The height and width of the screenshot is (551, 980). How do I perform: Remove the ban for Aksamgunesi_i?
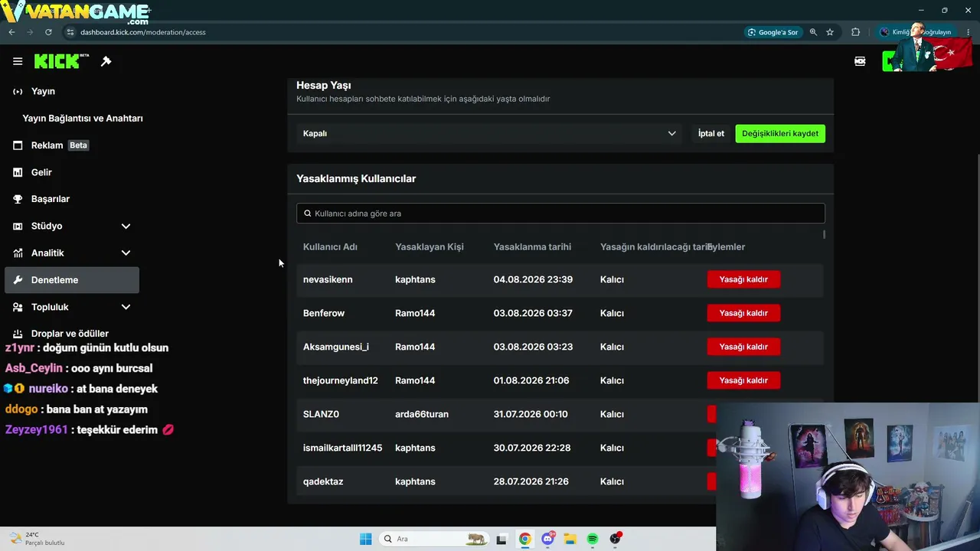tap(743, 347)
